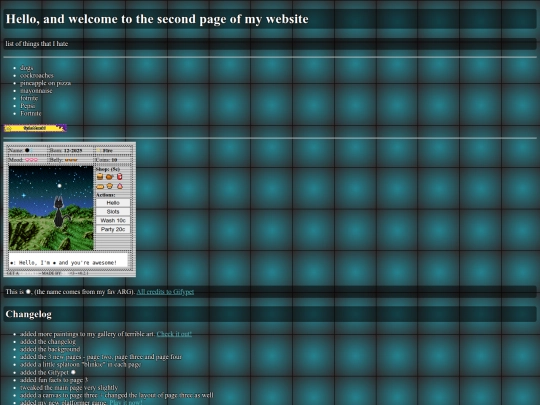Choose the Wash 10c action
The width and height of the screenshot is (540, 405).
[113, 220]
